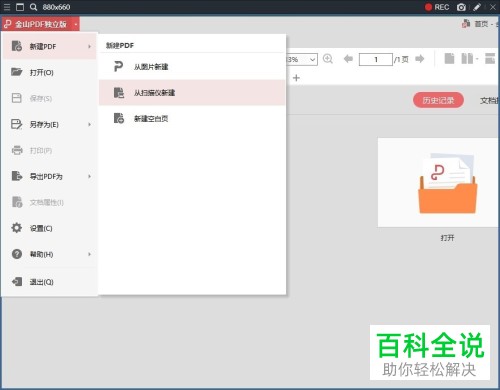500x390 pixels.
Task: Select 从扫描仪新建 in the submenu
Action: click(192, 93)
